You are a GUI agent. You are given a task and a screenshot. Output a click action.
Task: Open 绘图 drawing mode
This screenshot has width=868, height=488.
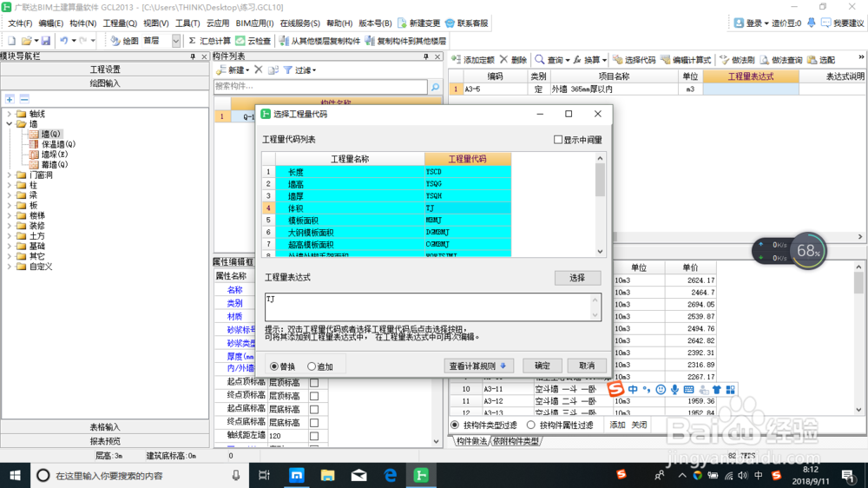pos(124,41)
